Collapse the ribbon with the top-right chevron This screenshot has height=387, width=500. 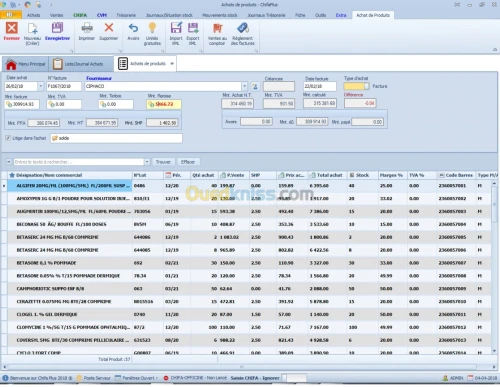pyautogui.click(x=495, y=49)
